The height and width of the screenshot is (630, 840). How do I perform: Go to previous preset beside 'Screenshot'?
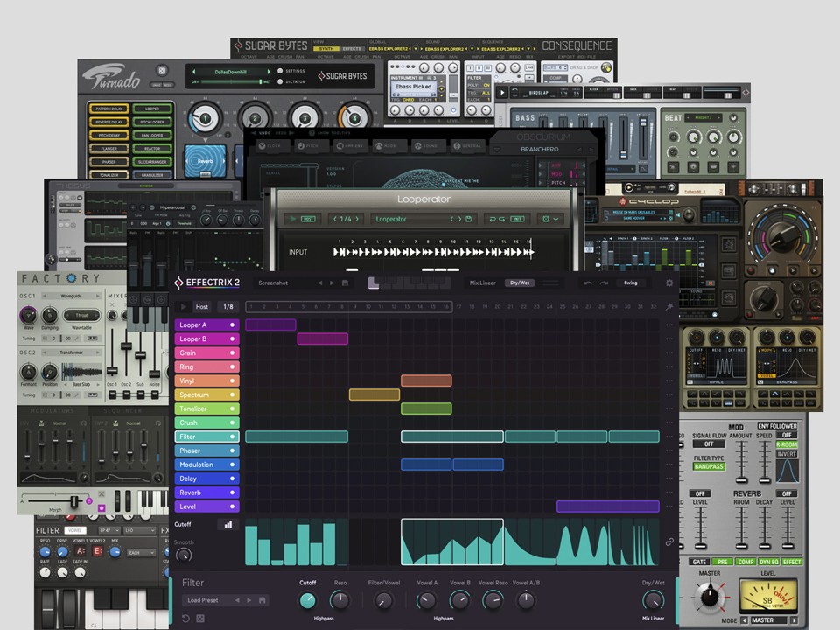point(320,283)
